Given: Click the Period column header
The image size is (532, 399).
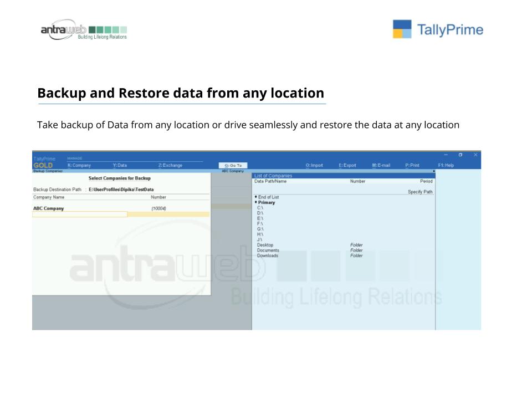Looking at the screenshot, I should 426,182.
